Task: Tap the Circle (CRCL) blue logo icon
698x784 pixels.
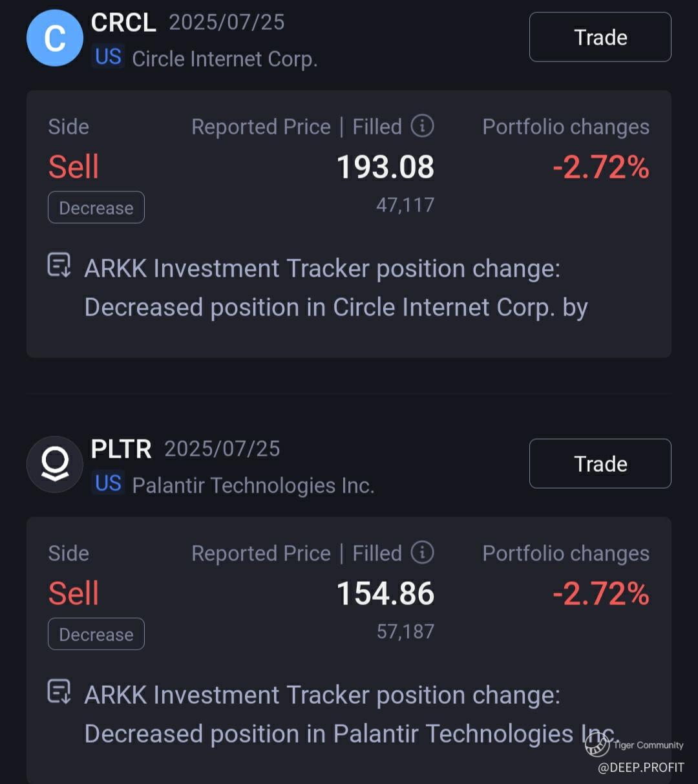Action: (55, 38)
